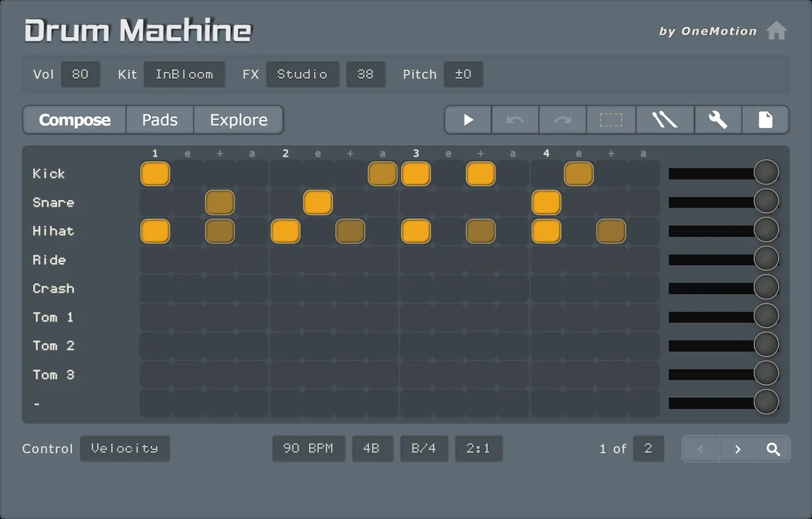
Task: Click the new document file icon
Action: [x=766, y=120]
